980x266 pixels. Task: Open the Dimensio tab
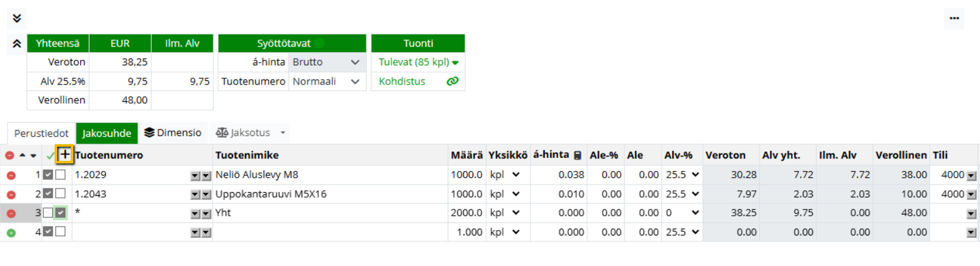(x=173, y=133)
